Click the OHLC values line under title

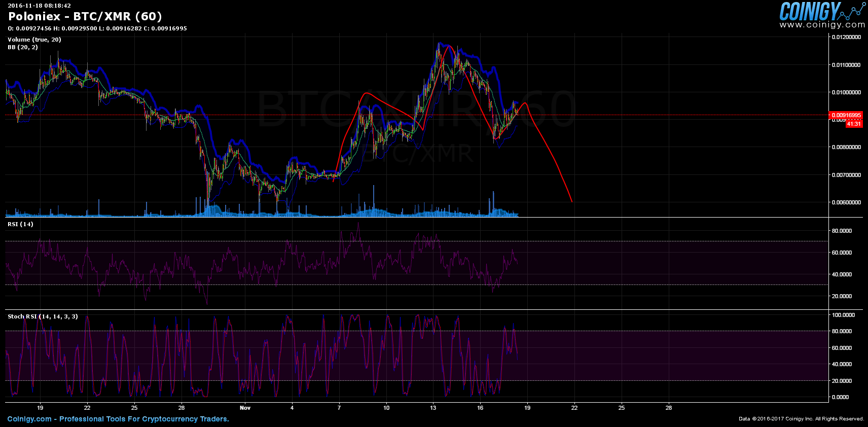pyautogui.click(x=97, y=28)
